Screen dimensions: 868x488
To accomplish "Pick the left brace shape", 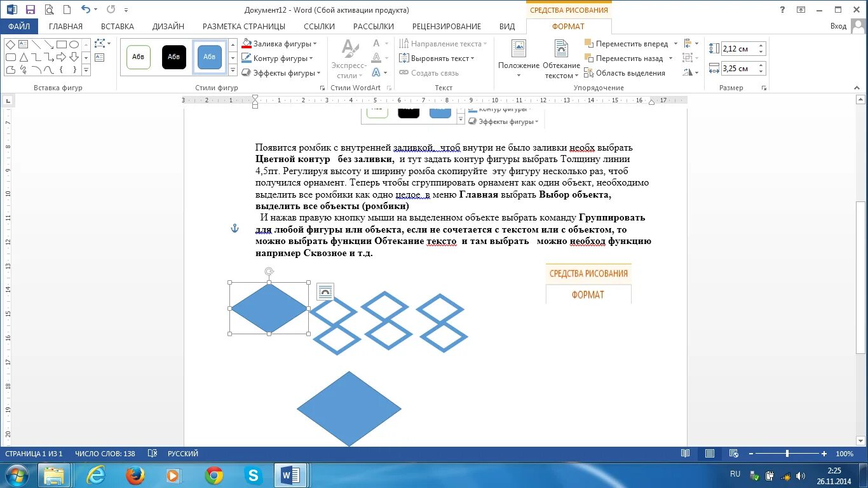I will pyautogui.click(x=62, y=70).
